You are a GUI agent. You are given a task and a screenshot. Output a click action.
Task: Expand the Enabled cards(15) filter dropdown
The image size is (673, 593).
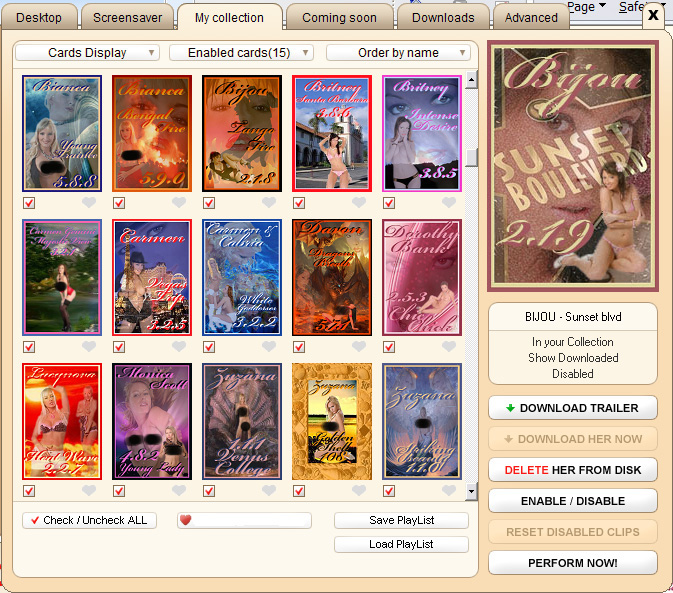[242, 53]
